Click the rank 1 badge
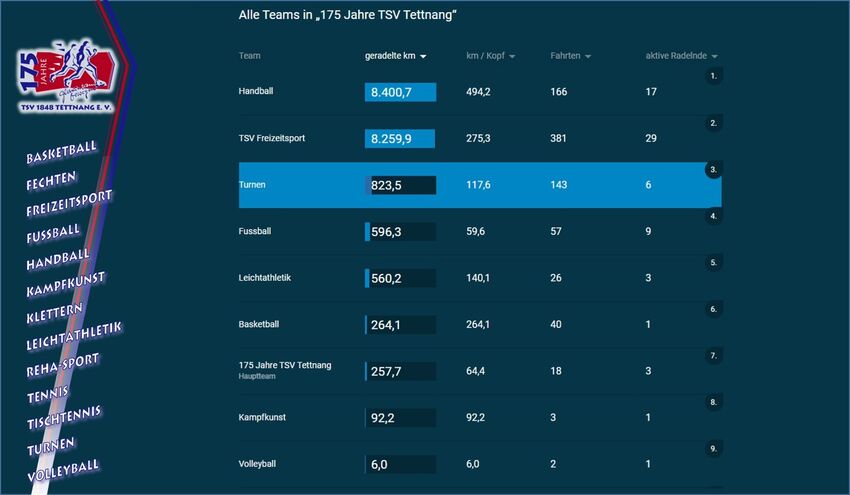 (713, 76)
